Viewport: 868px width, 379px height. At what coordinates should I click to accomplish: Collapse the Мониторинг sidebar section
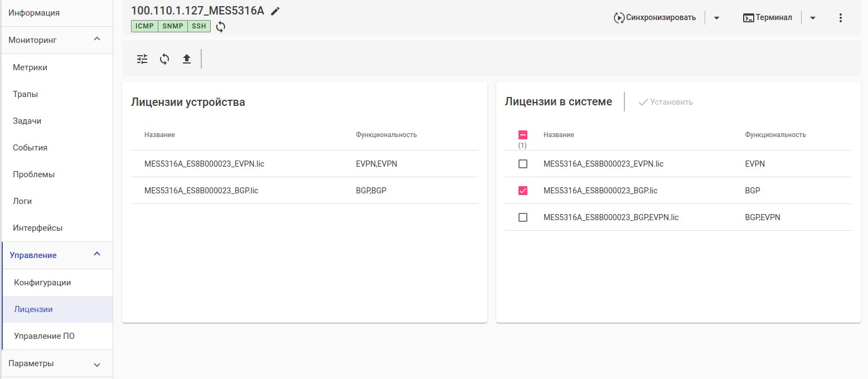click(x=97, y=39)
